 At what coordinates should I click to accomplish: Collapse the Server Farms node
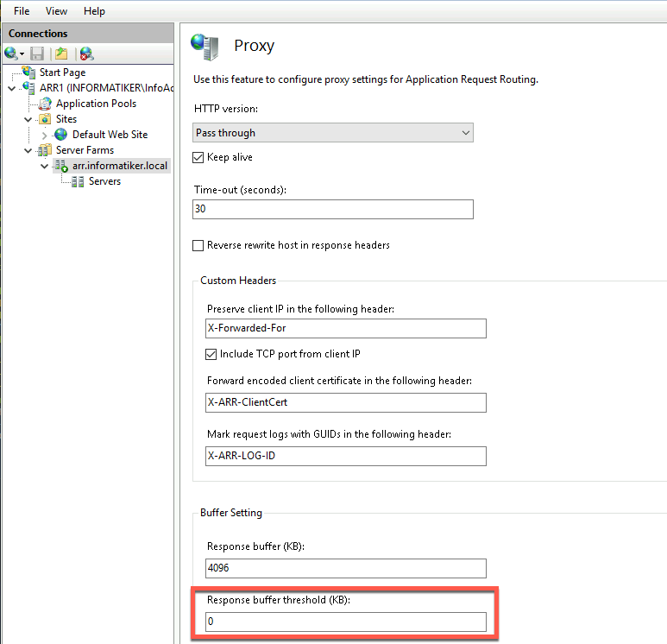click(28, 151)
